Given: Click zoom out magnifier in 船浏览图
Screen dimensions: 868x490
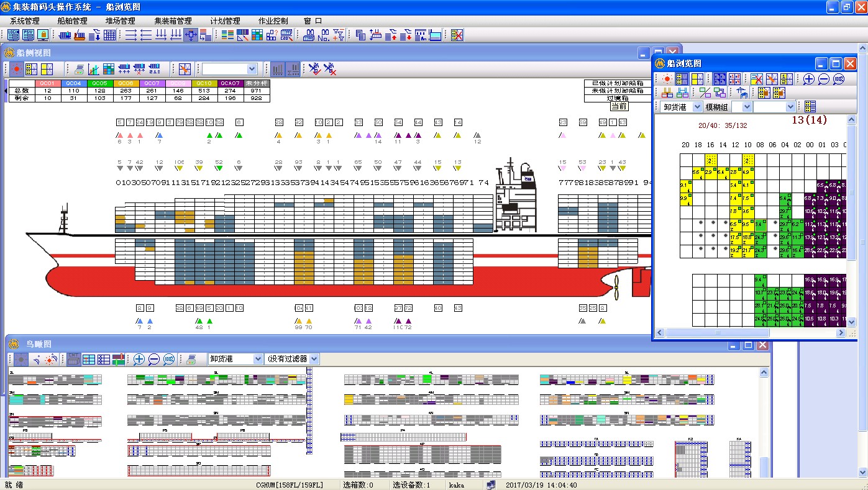Looking at the screenshot, I should [x=823, y=79].
